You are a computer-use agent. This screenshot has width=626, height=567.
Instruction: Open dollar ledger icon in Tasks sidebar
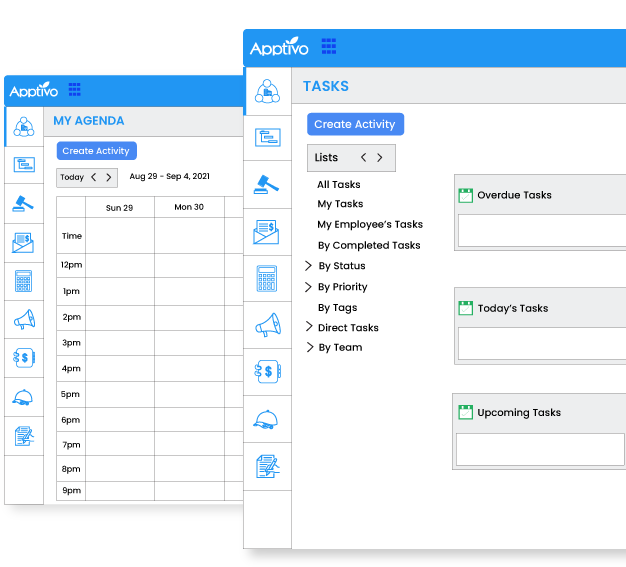268,372
